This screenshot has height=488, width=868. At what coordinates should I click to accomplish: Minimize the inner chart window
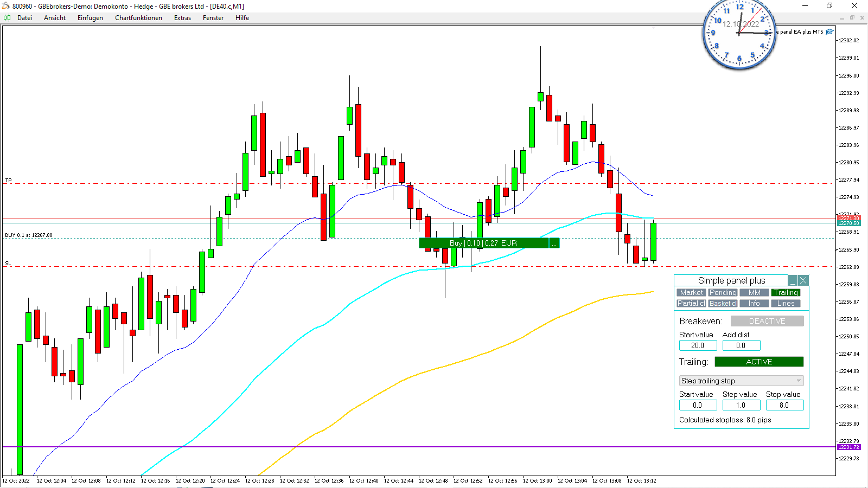[x=842, y=18]
